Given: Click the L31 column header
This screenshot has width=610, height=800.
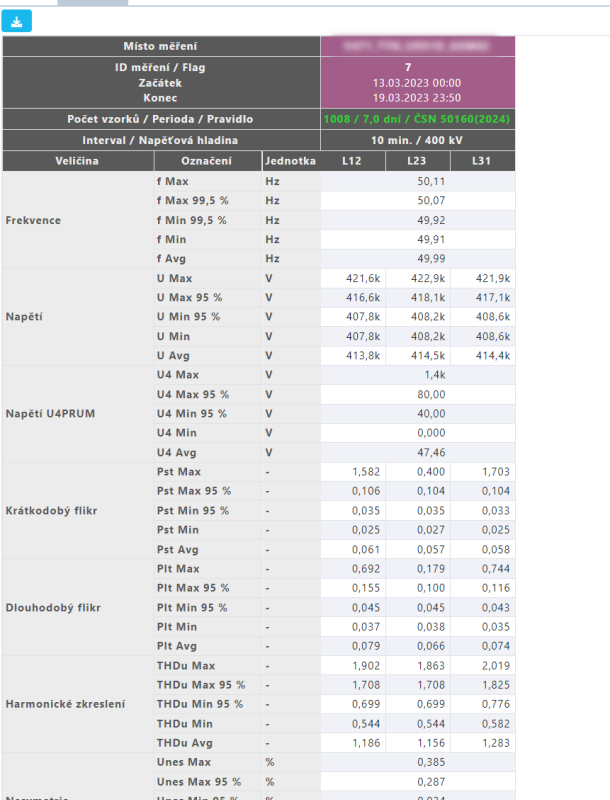Looking at the screenshot, I should pyautogui.click(x=482, y=161).
